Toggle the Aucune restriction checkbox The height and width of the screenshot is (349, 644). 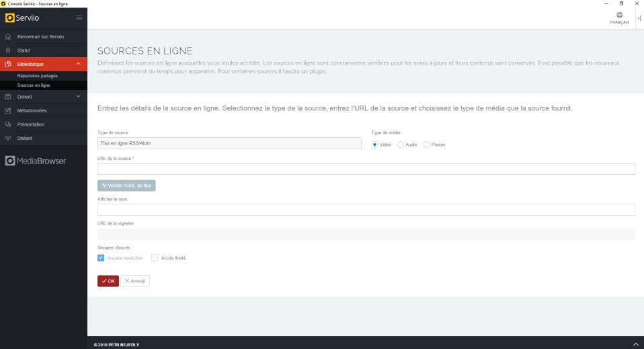(x=101, y=258)
